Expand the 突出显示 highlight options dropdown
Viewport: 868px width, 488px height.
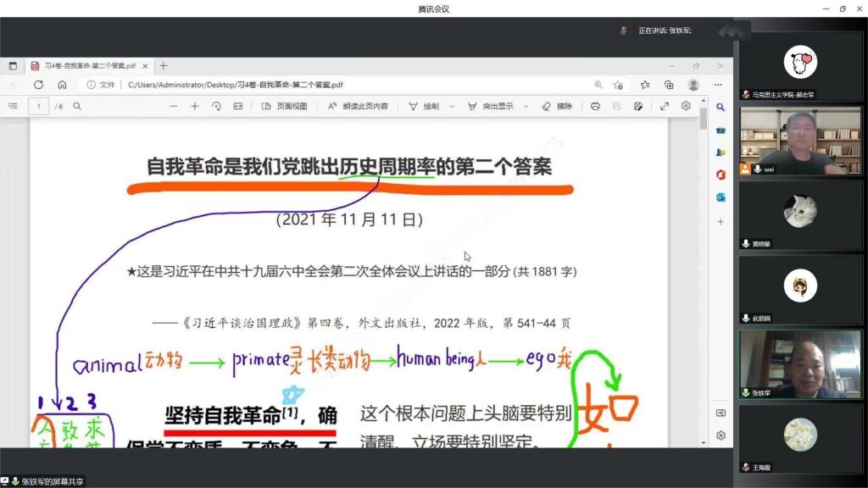point(526,106)
